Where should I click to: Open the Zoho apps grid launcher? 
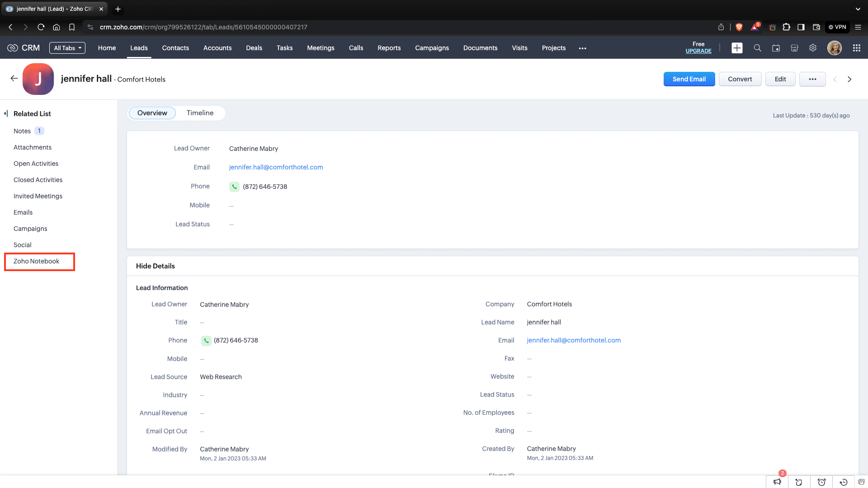(856, 48)
